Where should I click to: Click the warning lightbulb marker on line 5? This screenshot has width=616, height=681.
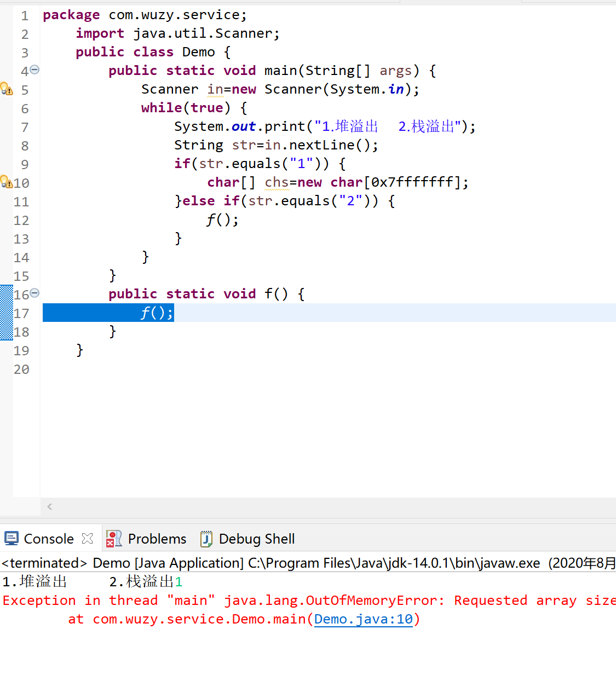pyautogui.click(x=6, y=89)
